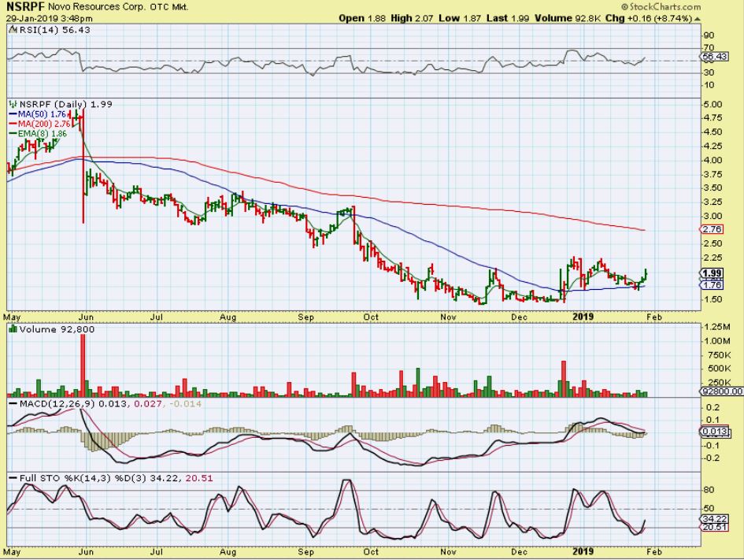Click the Low 1.87 value in header
This screenshot has height=560, width=744.
coord(460,18)
